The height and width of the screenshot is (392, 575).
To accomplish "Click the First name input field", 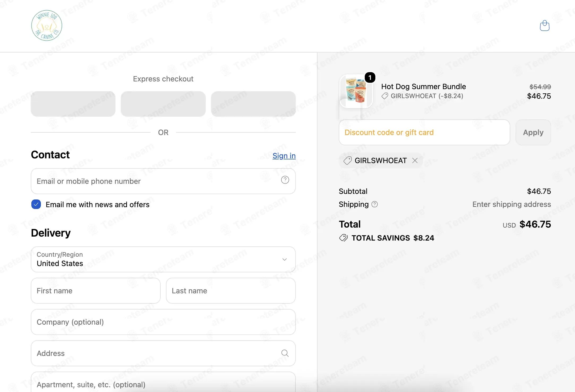I will coord(96,291).
